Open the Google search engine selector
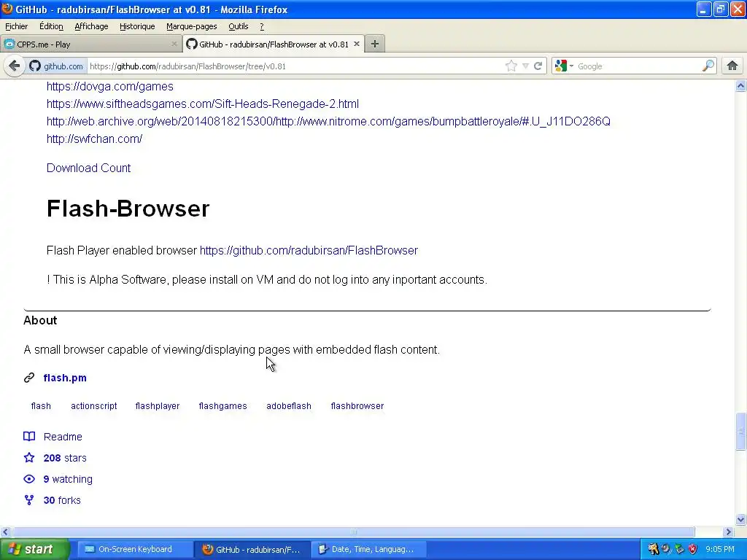This screenshot has width=747, height=560. tap(564, 66)
